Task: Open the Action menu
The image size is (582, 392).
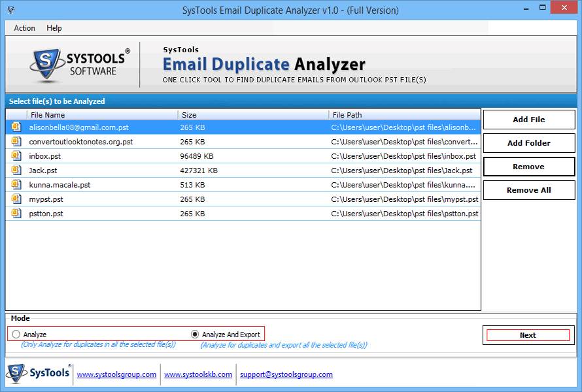Action: [24, 28]
